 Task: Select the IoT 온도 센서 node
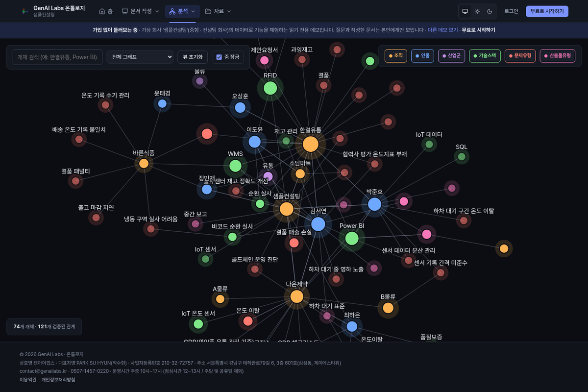[198, 324]
